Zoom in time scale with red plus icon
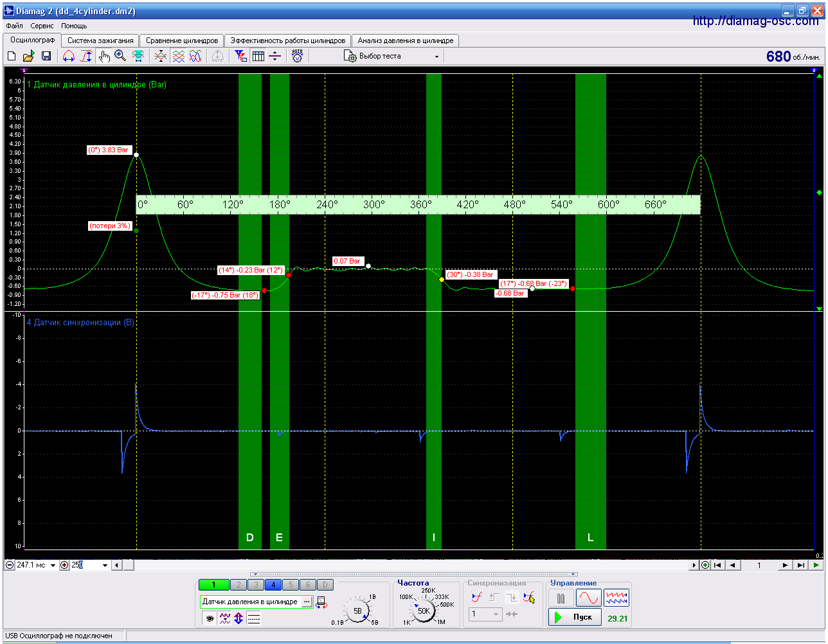 (x=64, y=566)
